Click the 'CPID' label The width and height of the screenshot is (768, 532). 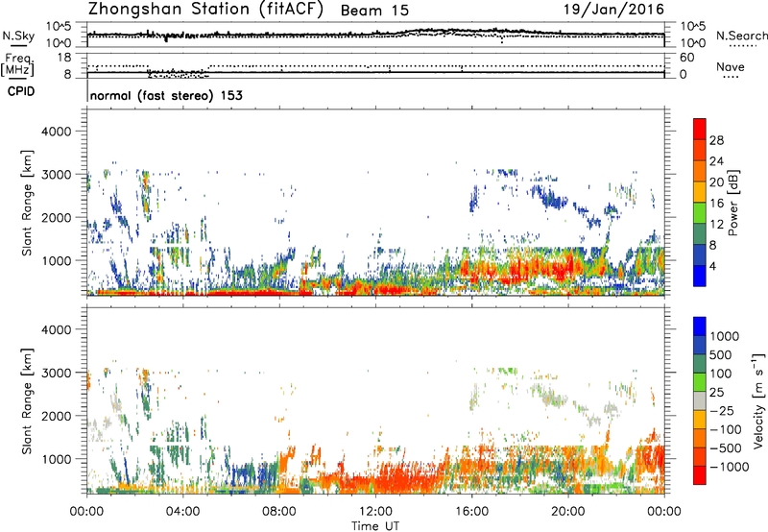pyautogui.click(x=21, y=91)
